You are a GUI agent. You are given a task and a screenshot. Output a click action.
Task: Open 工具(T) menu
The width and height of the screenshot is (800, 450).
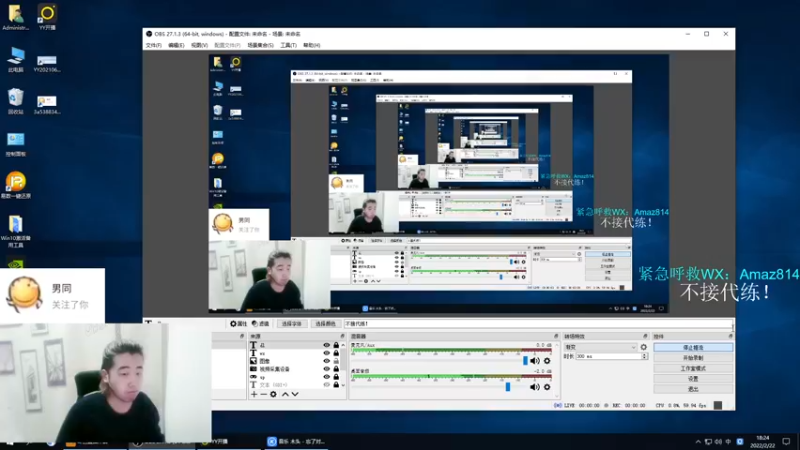click(288, 45)
